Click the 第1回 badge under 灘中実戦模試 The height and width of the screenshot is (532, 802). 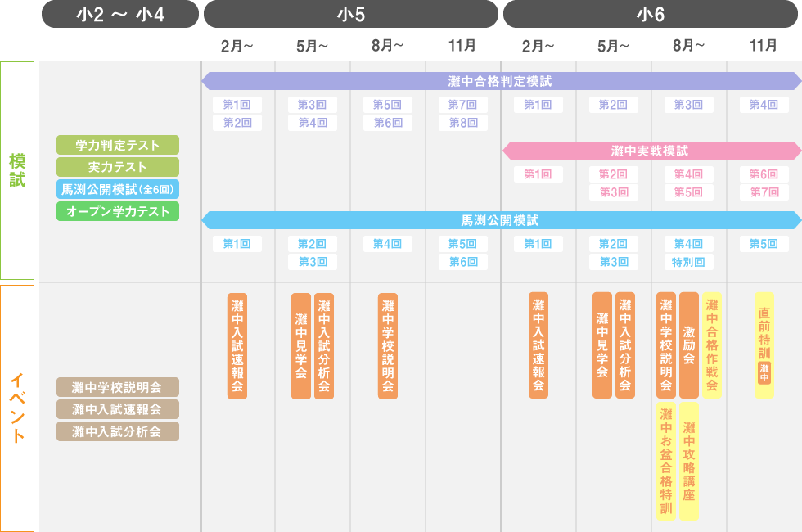[x=538, y=174]
